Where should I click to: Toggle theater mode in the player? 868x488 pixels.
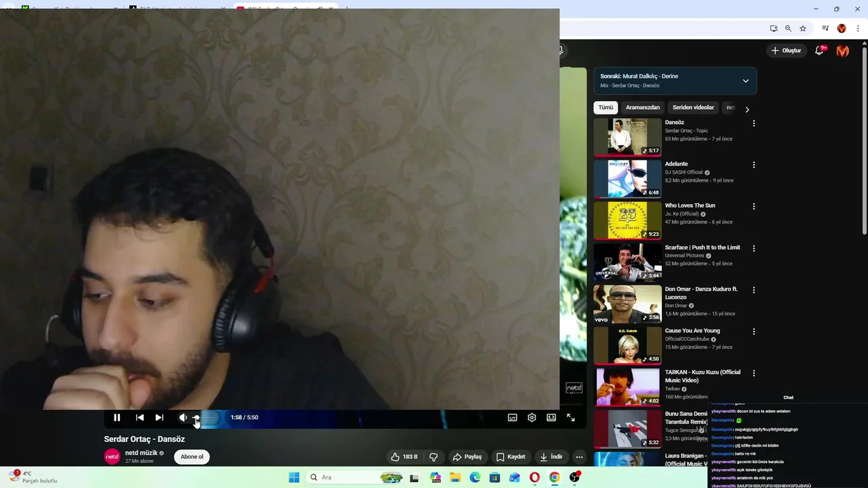551,418
